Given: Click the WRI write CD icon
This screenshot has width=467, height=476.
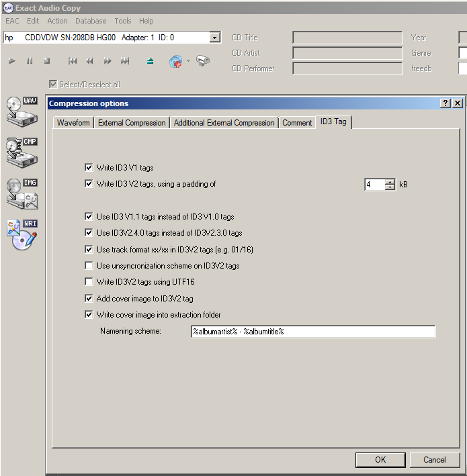Looking at the screenshot, I should point(22,235).
